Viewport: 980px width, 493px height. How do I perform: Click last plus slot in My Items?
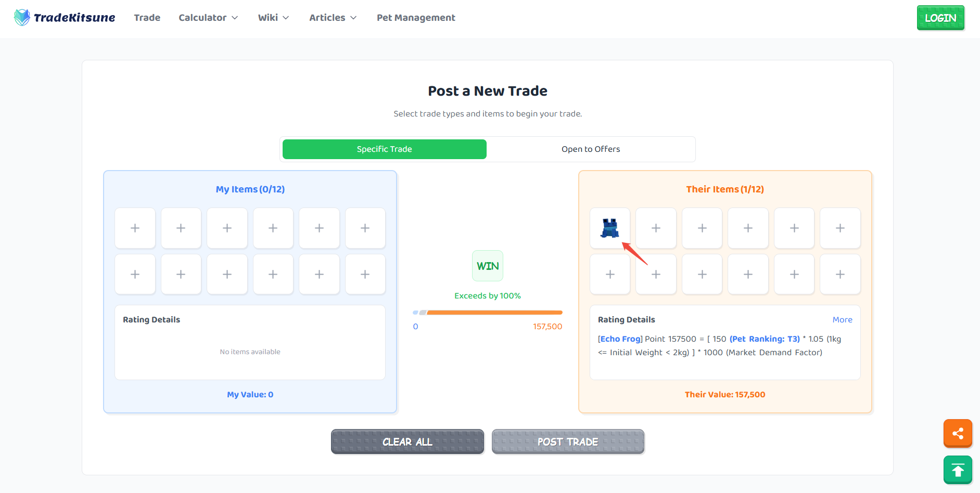point(365,274)
